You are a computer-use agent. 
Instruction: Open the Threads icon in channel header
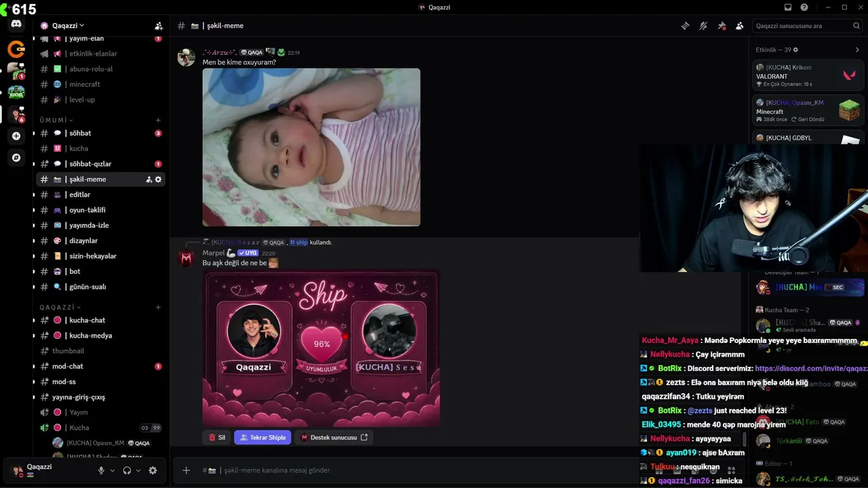pyautogui.click(x=686, y=26)
